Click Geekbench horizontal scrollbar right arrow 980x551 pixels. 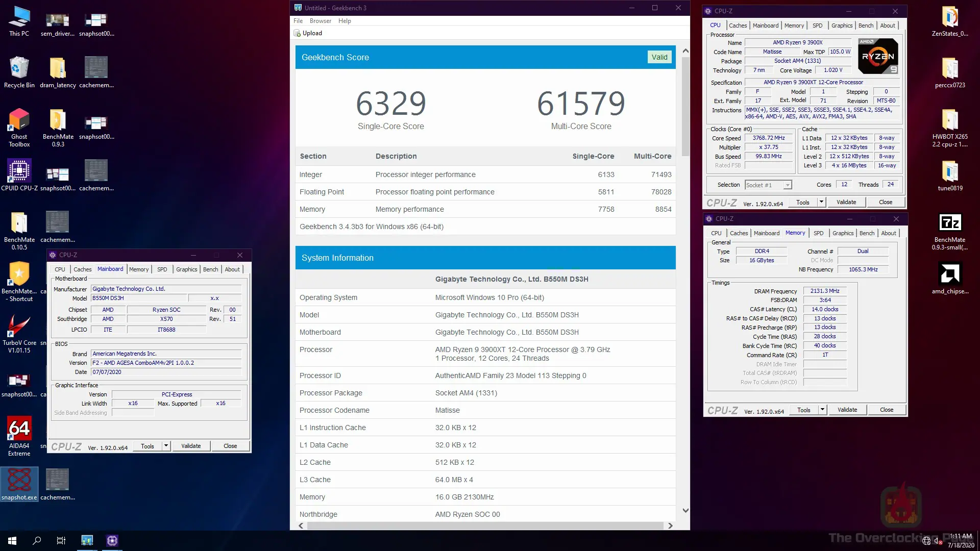point(670,525)
